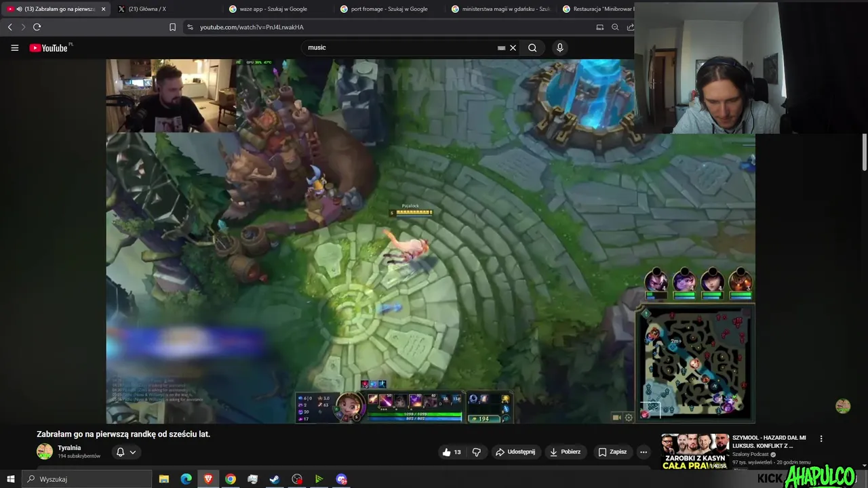868x488 pixels.
Task: Open Microsoft Edge from the taskbar
Action: click(186, 479)
